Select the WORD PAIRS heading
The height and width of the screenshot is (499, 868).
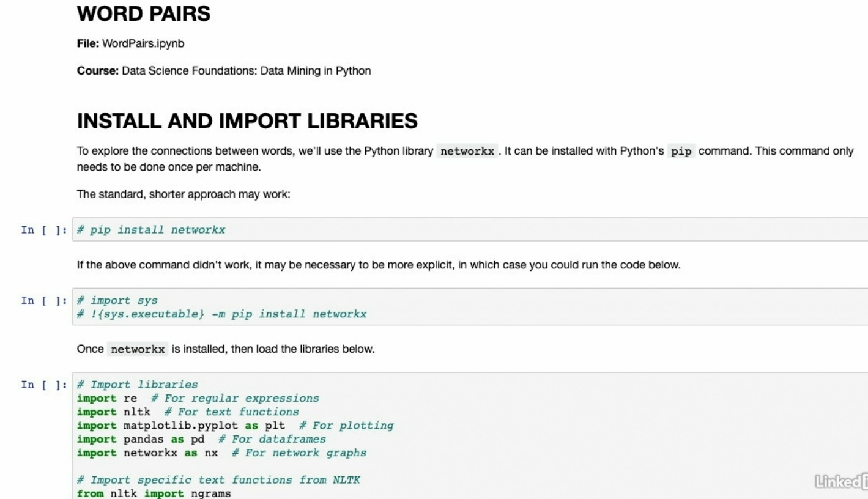point(144,15)
